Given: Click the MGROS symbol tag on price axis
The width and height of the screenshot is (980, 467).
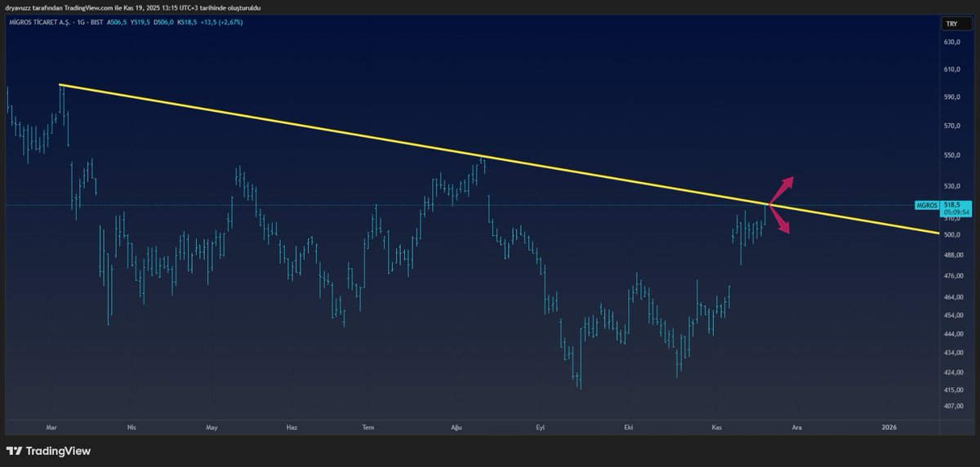Looking at the screenshot, I should pos(926,207).
